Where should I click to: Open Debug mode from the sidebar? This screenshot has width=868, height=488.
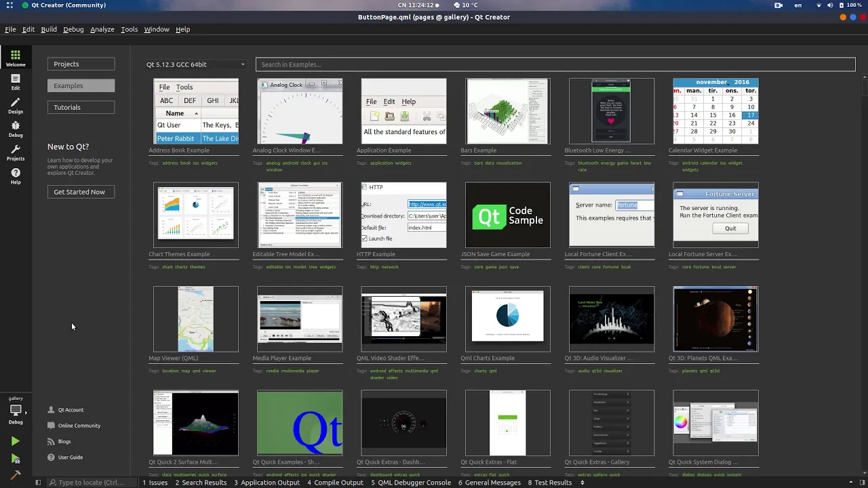pos(16,129)
